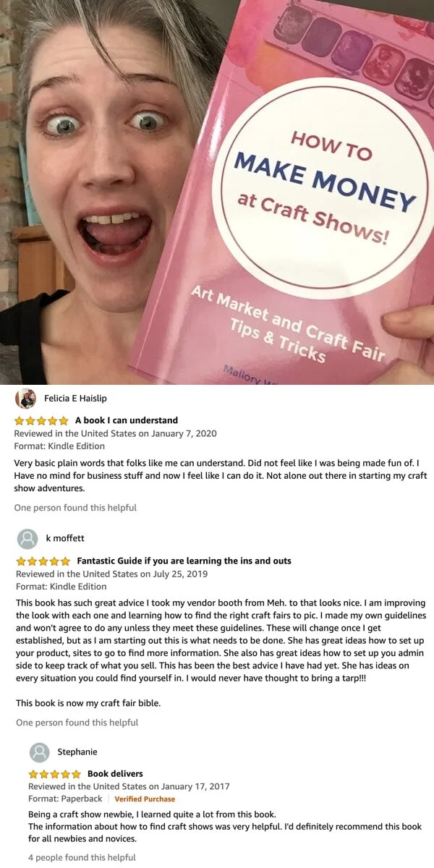This screenshot has height=868, width=434.
Task: Open Felicia E Haislip's profile avatar
Action: pos(26,399)
